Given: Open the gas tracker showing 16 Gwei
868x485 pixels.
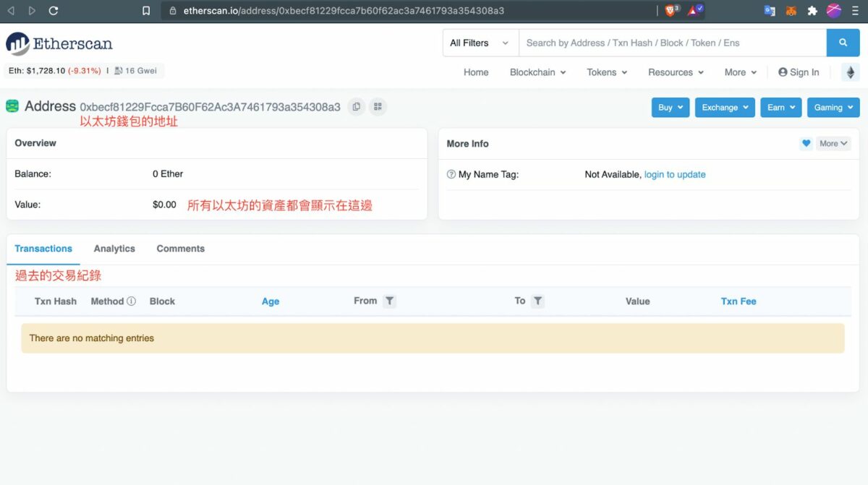Looking at the screenshot, I should [135, 70].
